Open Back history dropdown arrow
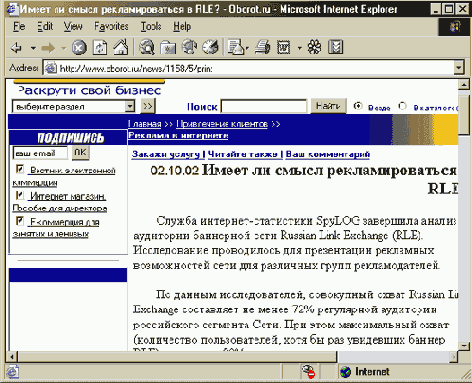Image resolution: width=472 pixels, height=383 pixels. point(33,48)
